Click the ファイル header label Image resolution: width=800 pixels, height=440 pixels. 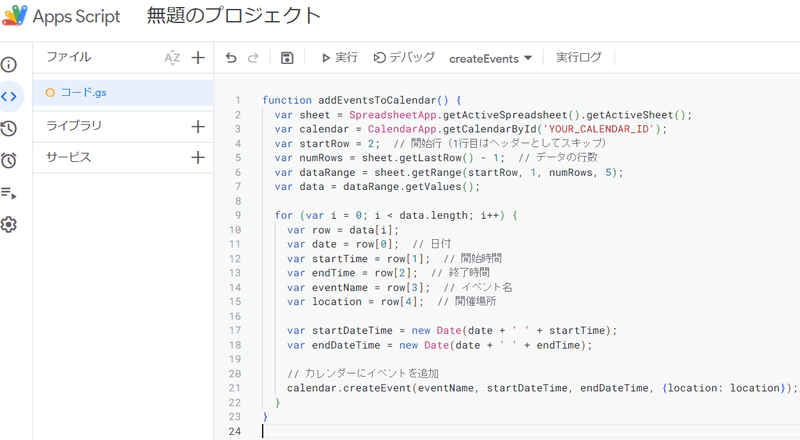coord(69,57)
